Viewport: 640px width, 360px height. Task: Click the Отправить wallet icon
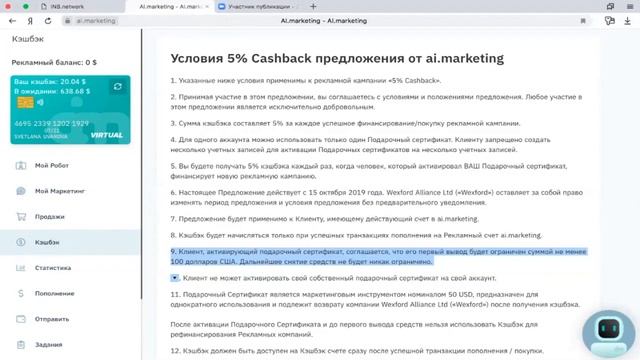pos(21,319)
